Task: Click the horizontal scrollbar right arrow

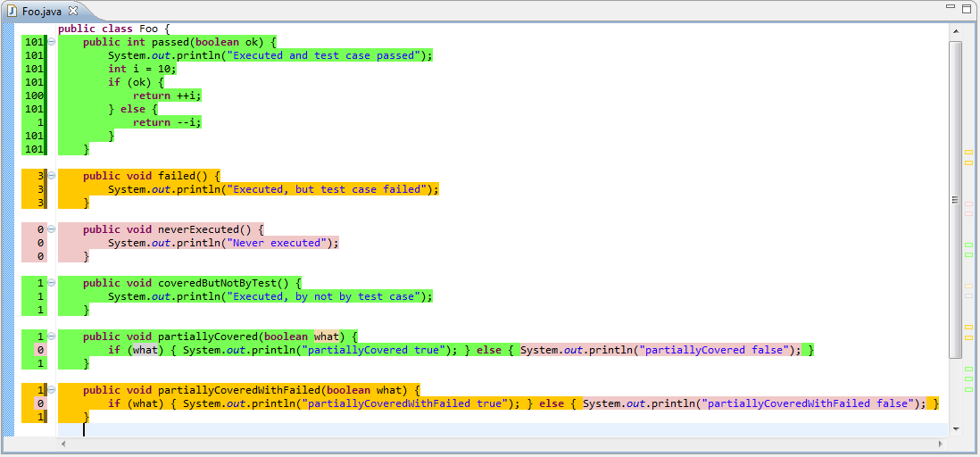Action: pyautogui.click(x=941, y=443)
